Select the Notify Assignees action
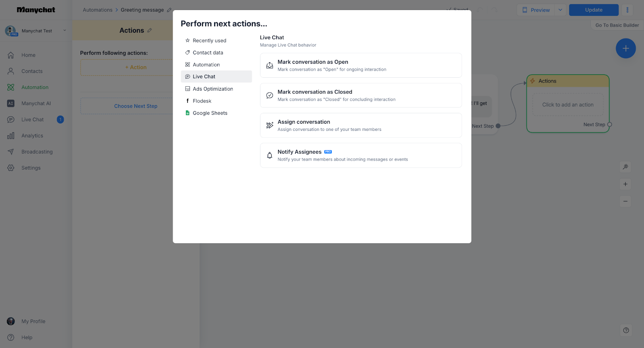 [361, 155]
